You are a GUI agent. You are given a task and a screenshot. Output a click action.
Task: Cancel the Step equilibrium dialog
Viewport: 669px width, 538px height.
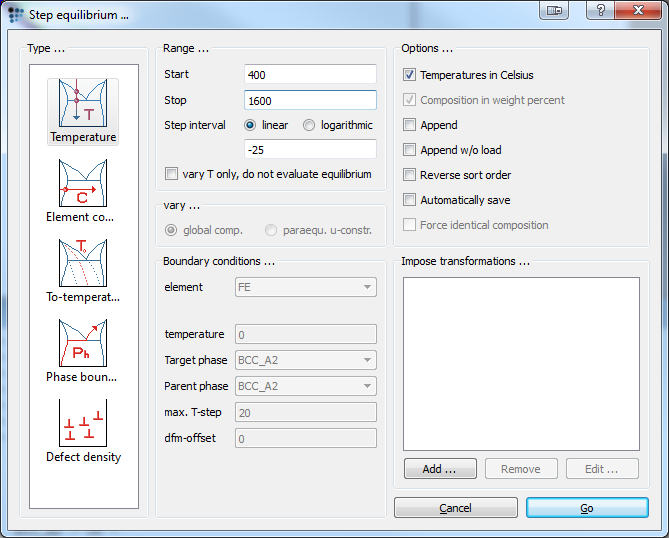(455, 508)
